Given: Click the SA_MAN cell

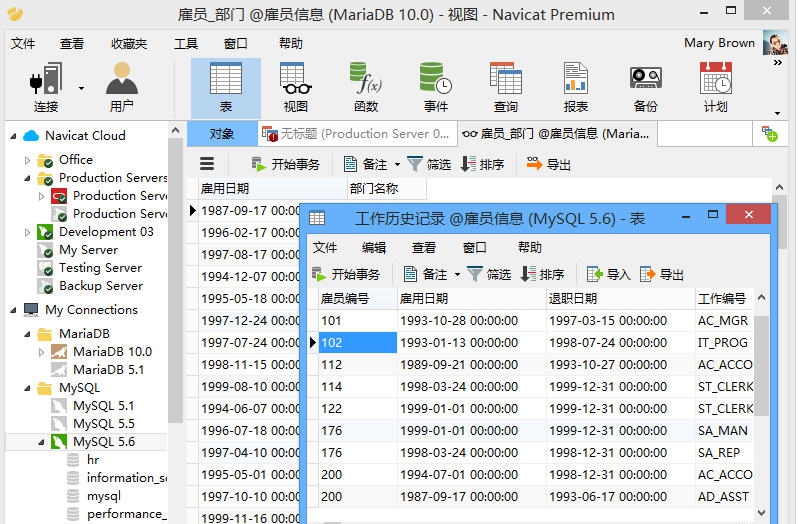Looking at the screenshot, I should [723, 430].
